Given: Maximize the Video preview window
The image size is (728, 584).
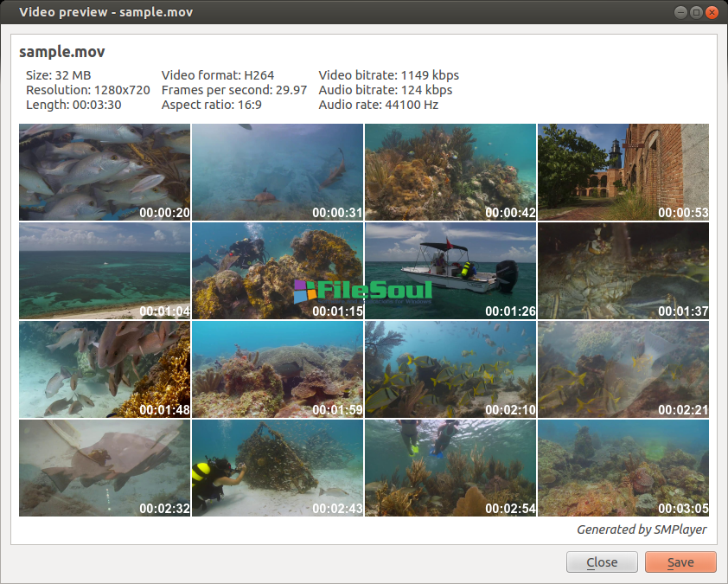Looking at the screenshot, I should 696,13.
